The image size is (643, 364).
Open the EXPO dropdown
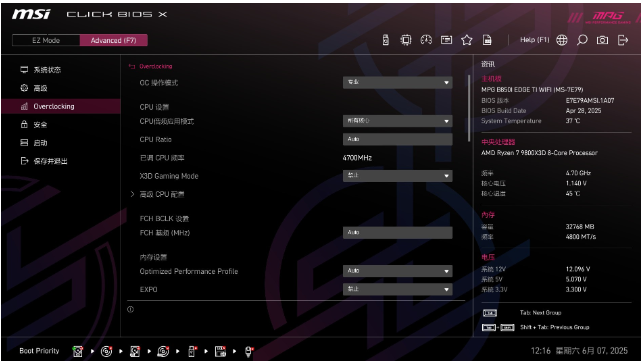pyautogui.click(x=397, y=289)
